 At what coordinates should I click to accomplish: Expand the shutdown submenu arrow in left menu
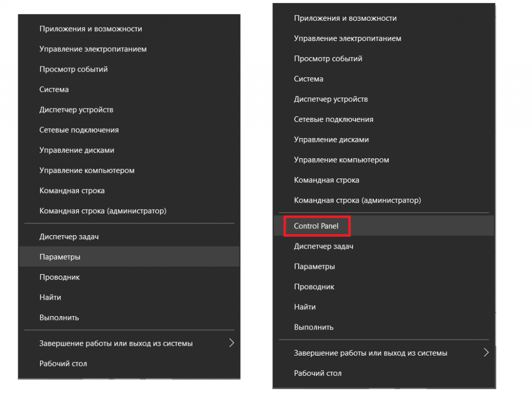tap(232, 343)
